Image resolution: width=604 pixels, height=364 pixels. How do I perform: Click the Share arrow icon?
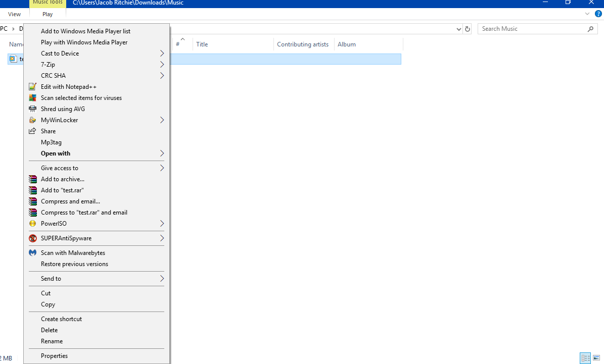click(33, 131)
